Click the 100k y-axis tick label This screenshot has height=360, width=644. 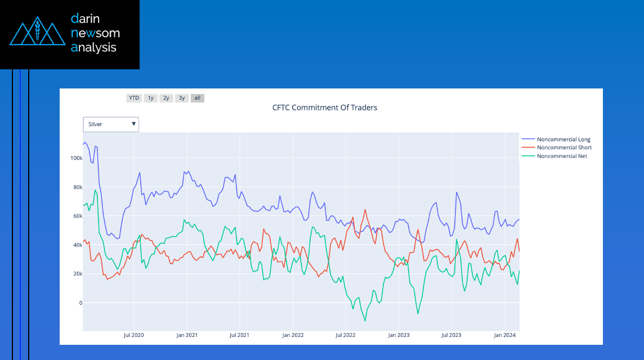75,158
